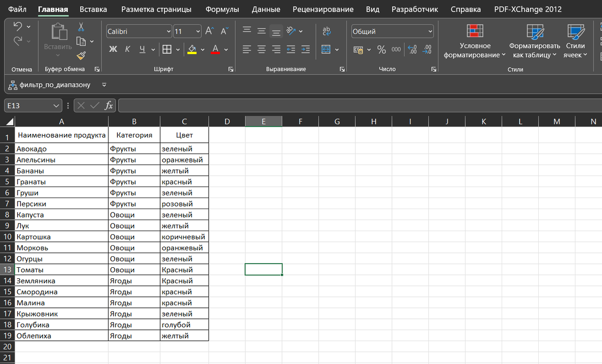The width and height of the screenshot is (602, 364).
Task: Switch to the Формулы tab
Action: [x=222, y=9]
